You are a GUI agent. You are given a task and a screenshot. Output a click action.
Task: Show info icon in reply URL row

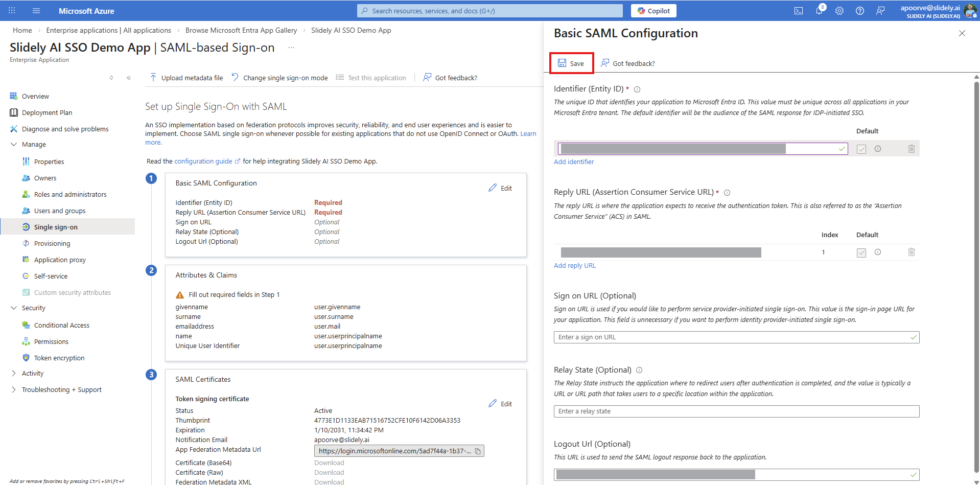pos(878,252)
